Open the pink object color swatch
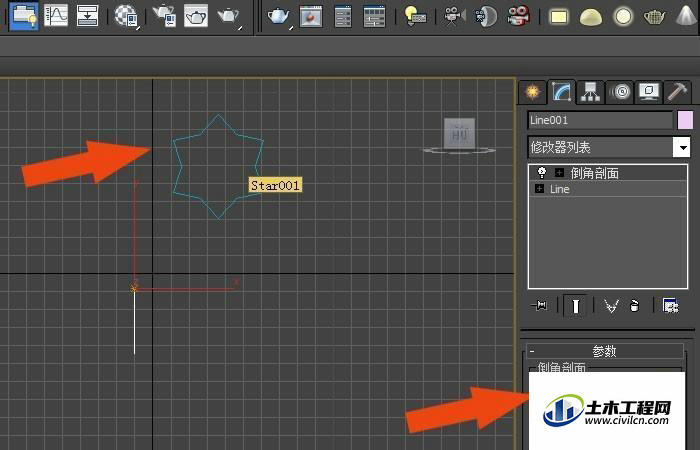 click(685, 120)
